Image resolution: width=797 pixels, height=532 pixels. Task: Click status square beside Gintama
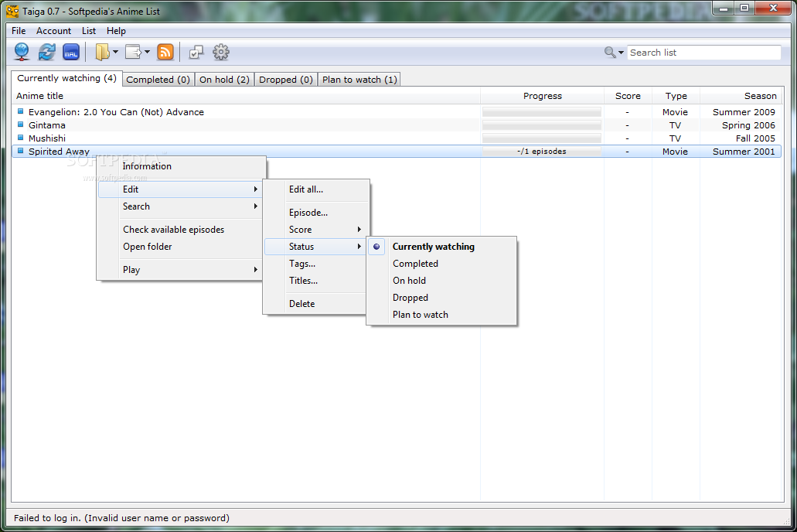coord(20,124)
